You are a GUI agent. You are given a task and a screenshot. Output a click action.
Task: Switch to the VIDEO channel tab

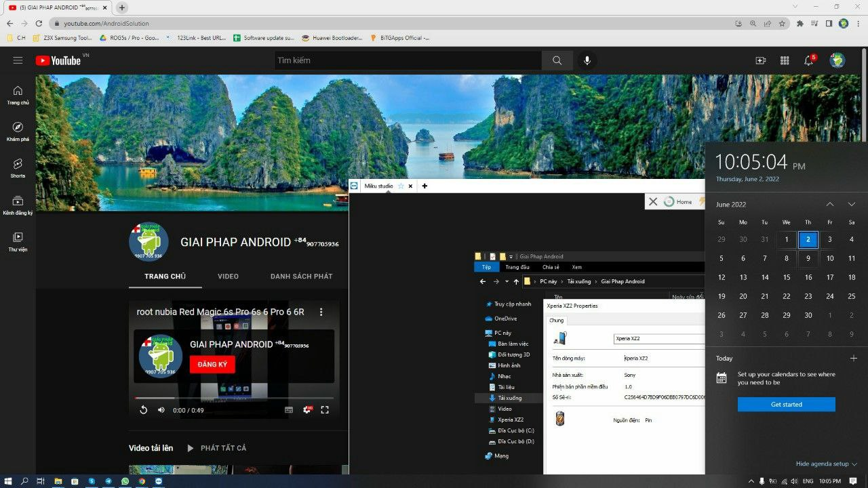tap(228, 277)
